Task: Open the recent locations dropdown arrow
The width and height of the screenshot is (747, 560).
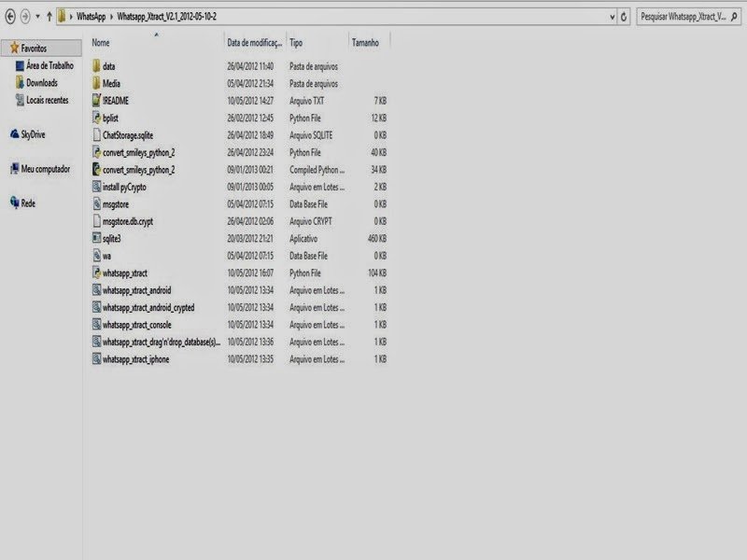Action: (37, 17)
